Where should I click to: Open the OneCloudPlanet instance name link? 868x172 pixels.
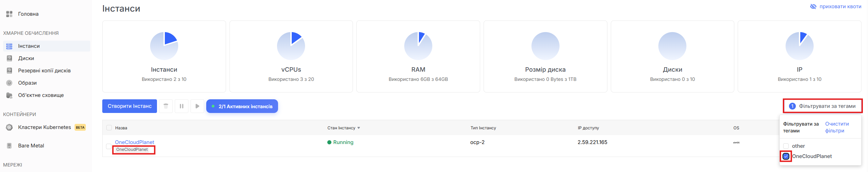tap(134, 142)
